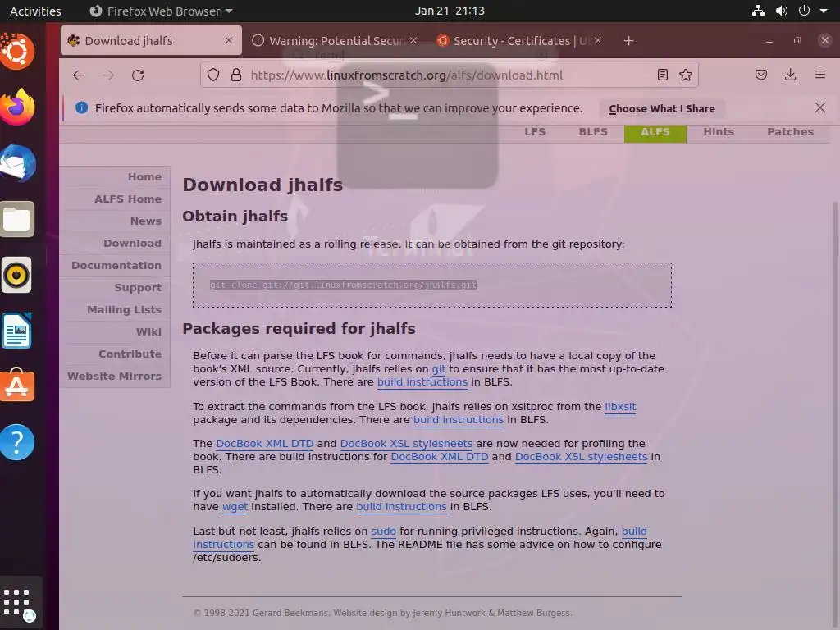Open Ubuntu dock top launcher icon
840x630 pixels.
pyautogui.click(x=17, y=52)
